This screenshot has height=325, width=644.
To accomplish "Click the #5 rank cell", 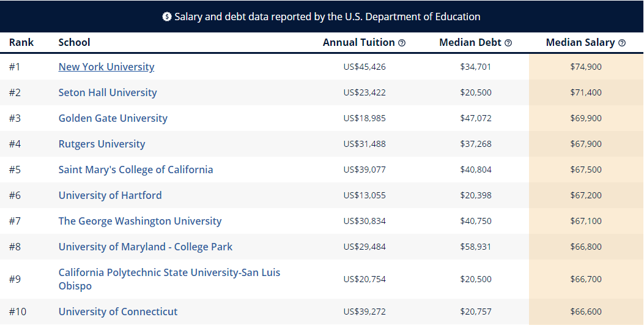I will tap(15, 170).
